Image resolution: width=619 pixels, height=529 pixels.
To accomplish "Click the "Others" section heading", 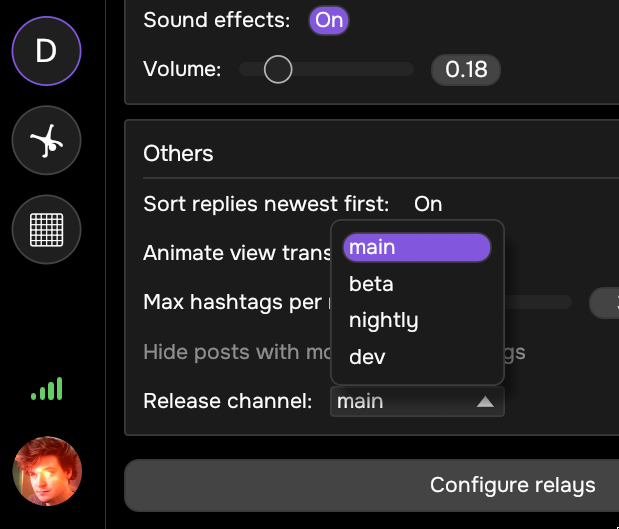I will pos(178,153).
